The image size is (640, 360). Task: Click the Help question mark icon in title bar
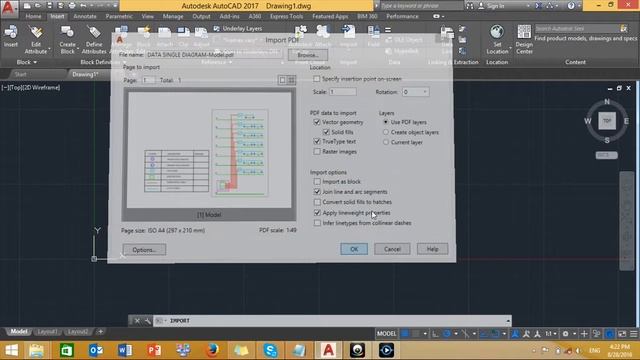(x=571, y=6)
